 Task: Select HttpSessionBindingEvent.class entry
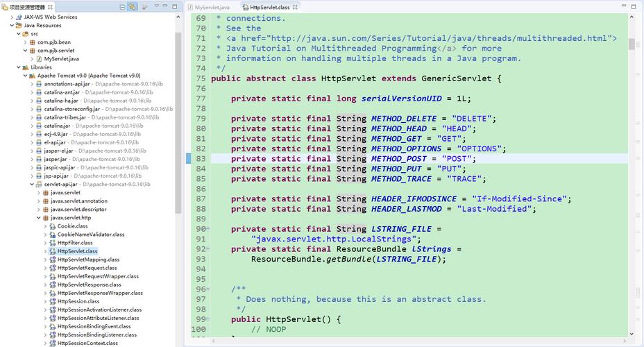pyautogui.click(x=94, y=326)
